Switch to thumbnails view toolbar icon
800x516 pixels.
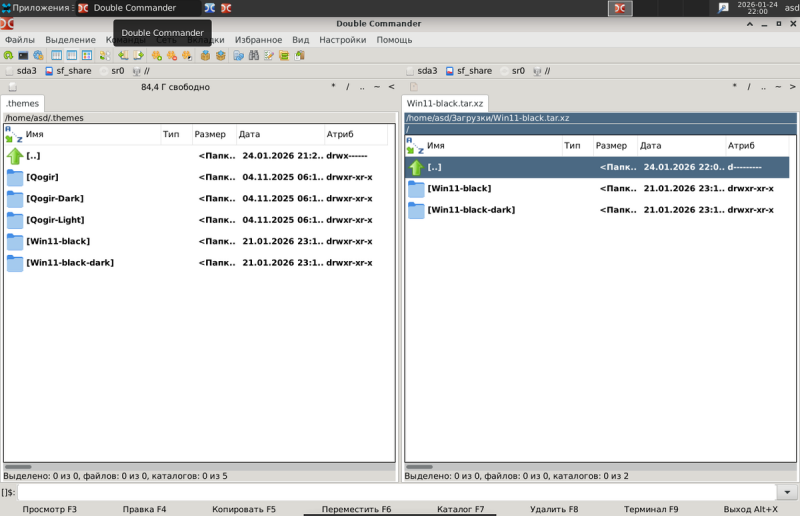(87, 56)
